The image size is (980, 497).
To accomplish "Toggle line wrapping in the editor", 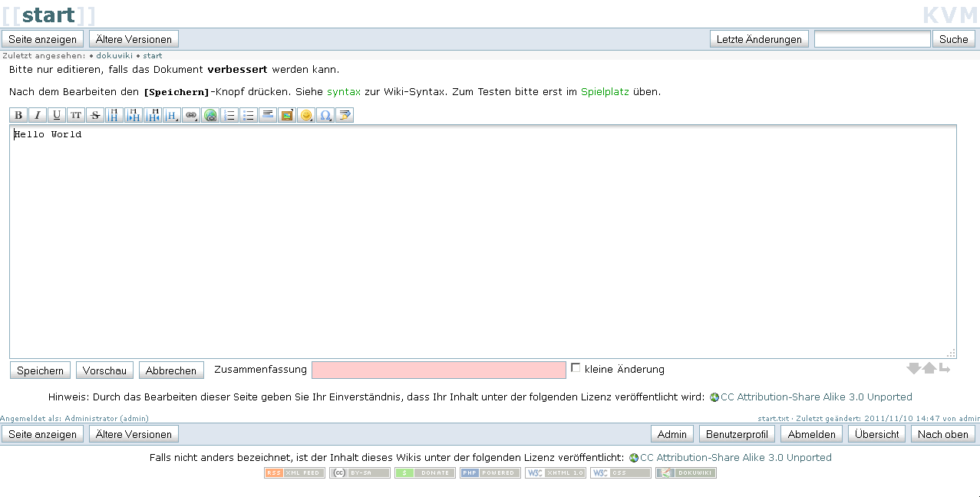I will tap(944, 369).
